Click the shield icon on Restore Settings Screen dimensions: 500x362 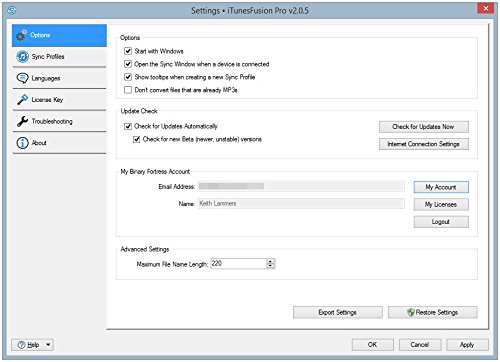click(411, 312)
